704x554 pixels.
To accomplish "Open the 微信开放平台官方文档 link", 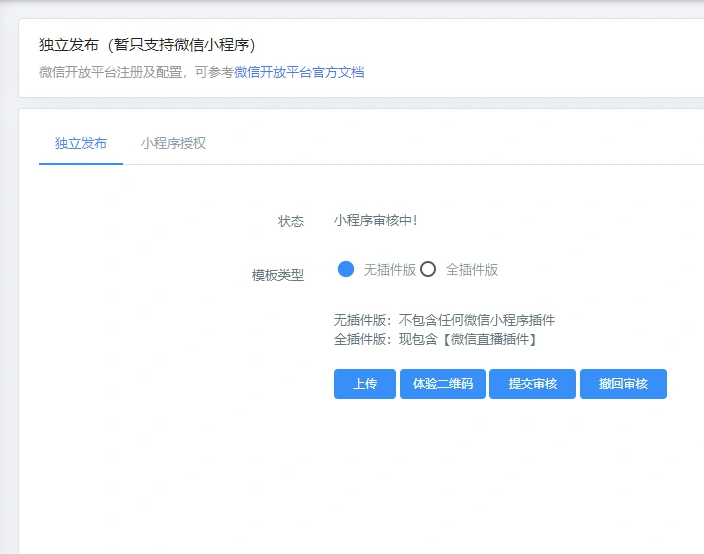I will point(299,72).
